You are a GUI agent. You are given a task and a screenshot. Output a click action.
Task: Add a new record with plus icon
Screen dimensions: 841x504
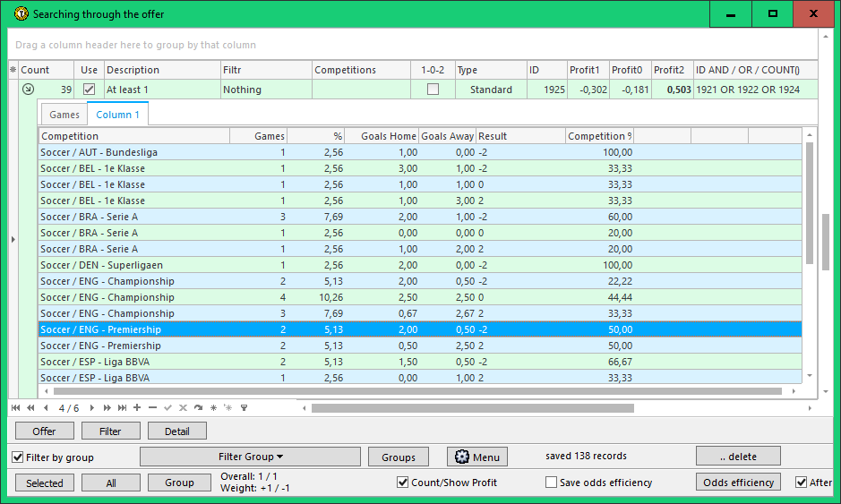137,408
